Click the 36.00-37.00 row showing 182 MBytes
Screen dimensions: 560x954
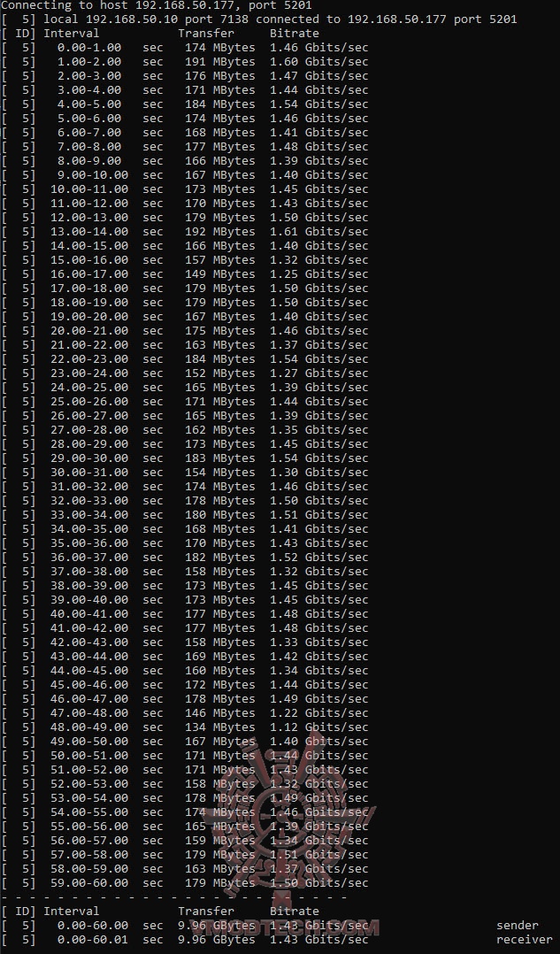(x=185, y=557)
